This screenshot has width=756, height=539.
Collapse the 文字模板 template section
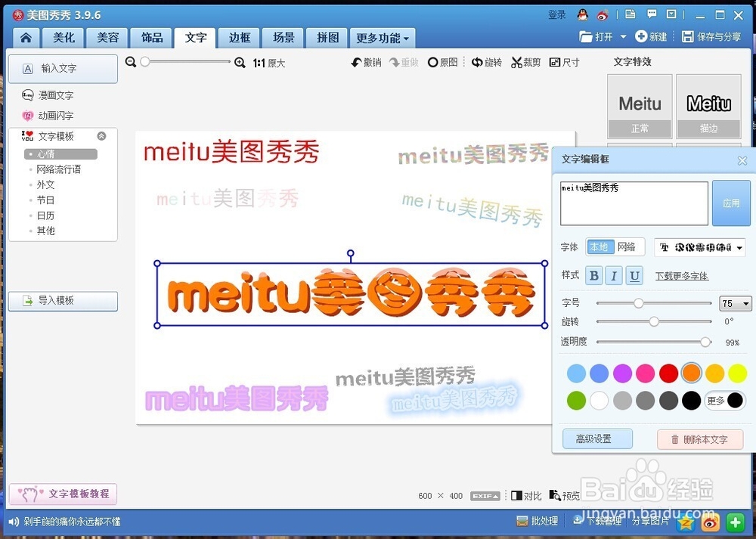(x=101, y=136)
